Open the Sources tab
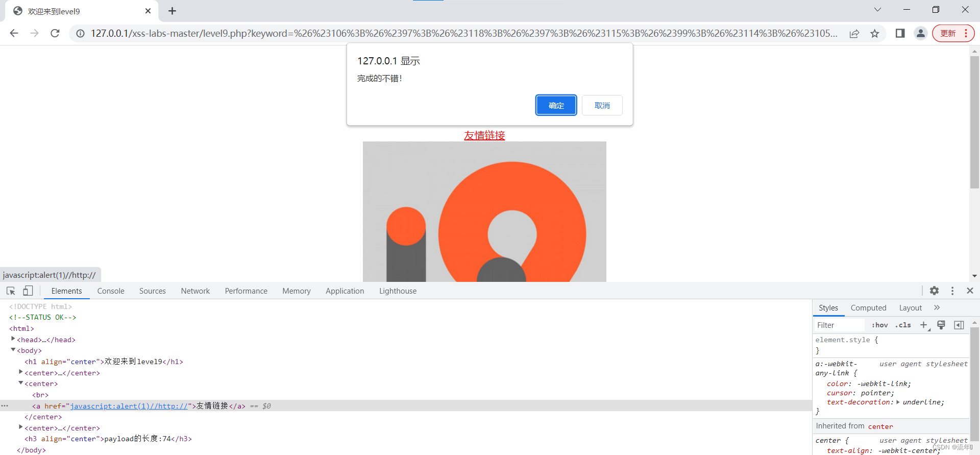980x455 pixels. coord(153,291)
